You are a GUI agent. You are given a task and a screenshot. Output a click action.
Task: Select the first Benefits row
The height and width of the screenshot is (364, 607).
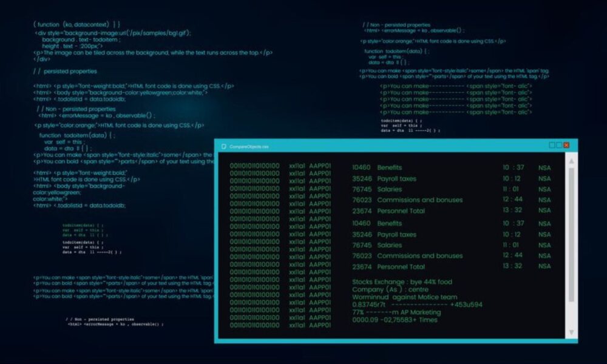[x=389, y=167]
